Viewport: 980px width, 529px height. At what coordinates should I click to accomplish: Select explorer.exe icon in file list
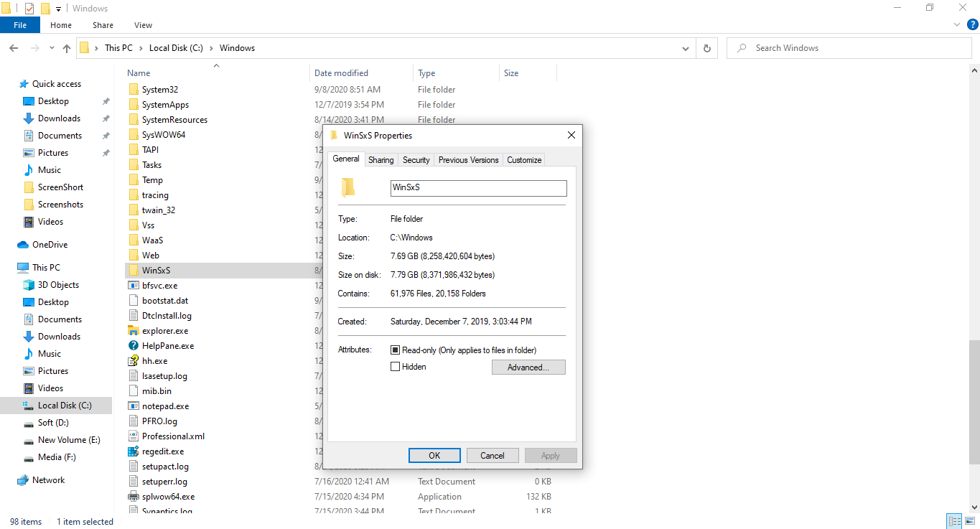pyautogui.click(x=133, y=331)
